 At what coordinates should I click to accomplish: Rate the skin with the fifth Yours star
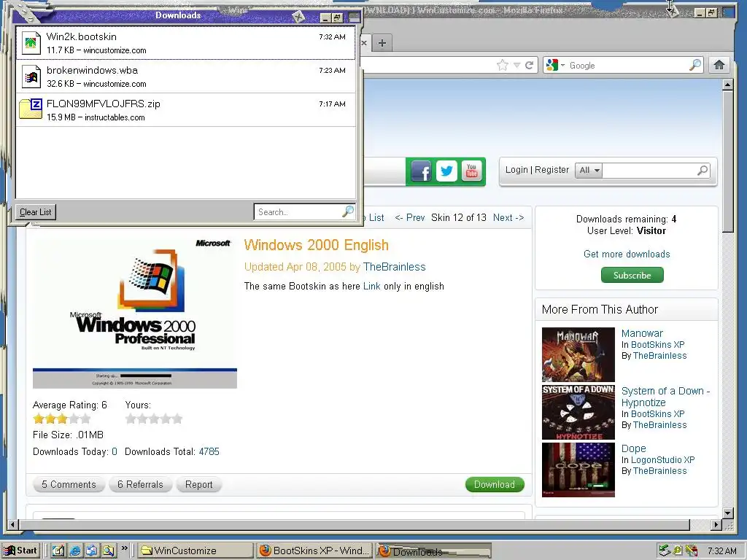[x=177, y=419]
